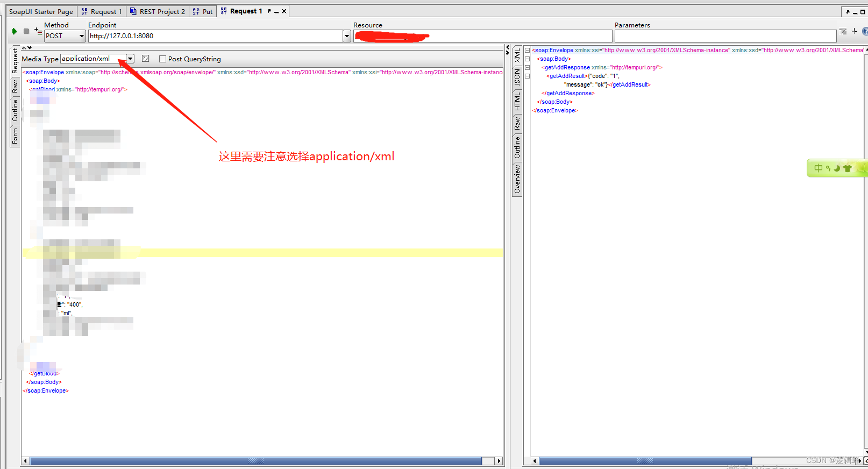Select the JSON tab in response panel
This screenshot has width=868, height=469.
tap(517, 77)
